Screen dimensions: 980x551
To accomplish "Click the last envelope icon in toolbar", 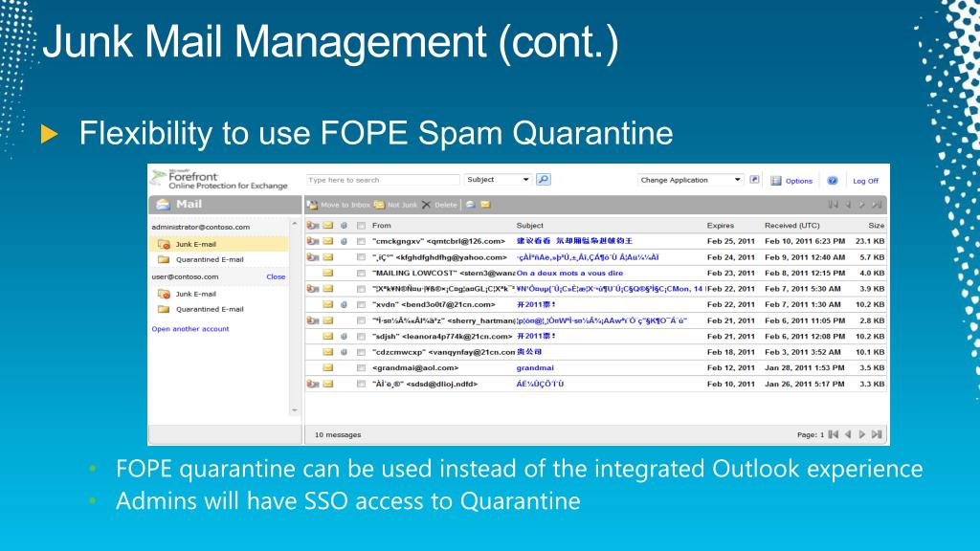I will pyautogui.click(x=485, y=205).
